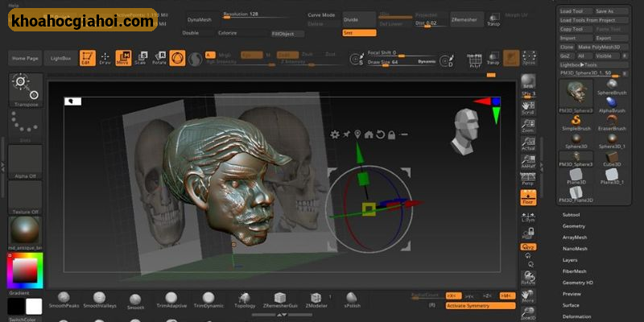
Task: Expand the NanoMesh palette section
Action: [575, 249]
